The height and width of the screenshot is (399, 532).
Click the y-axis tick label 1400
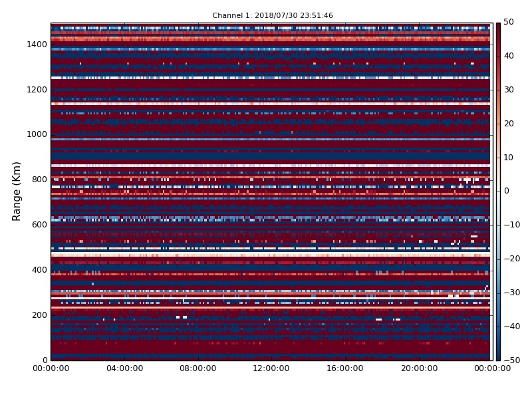coord(37,45)
